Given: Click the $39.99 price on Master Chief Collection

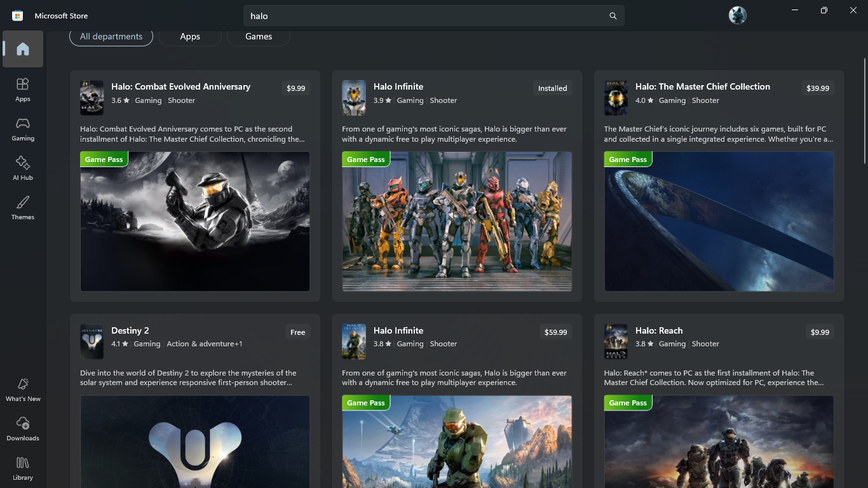Looking at the screenshot, I should coord(818,88).
